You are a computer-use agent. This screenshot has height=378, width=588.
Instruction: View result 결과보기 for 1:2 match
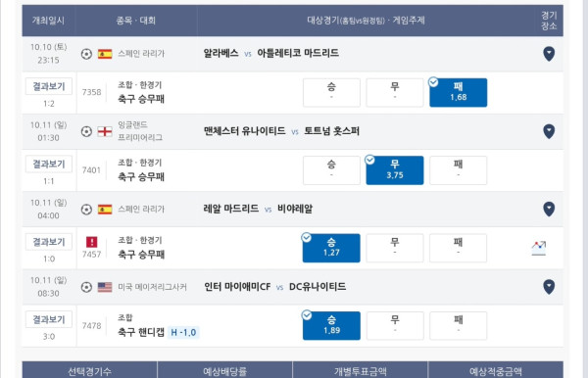click(49, 86)
